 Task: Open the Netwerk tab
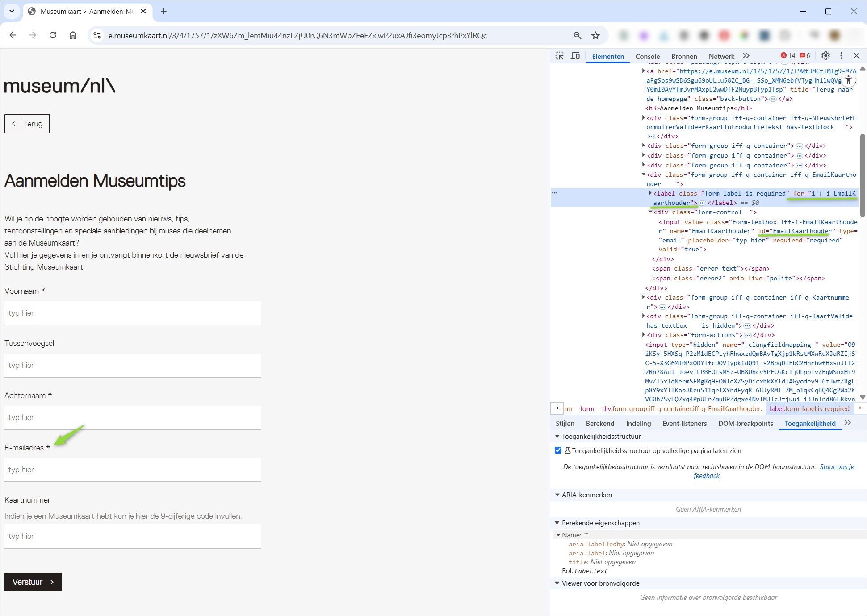coord(721,56)
